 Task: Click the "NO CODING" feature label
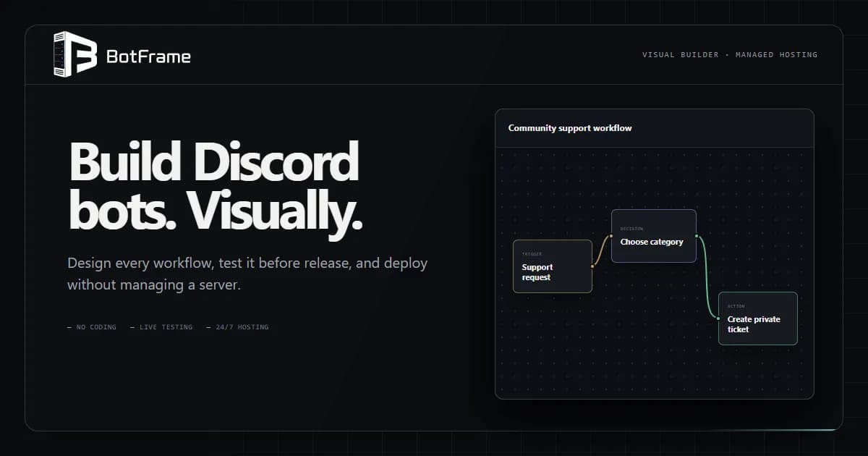pyautogui.click(x=96, y=327)
